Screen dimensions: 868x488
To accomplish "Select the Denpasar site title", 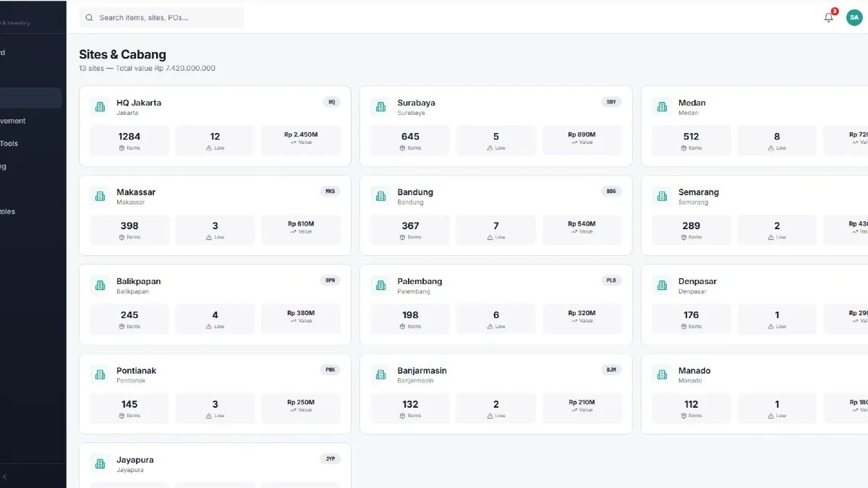I will point(698,281).
